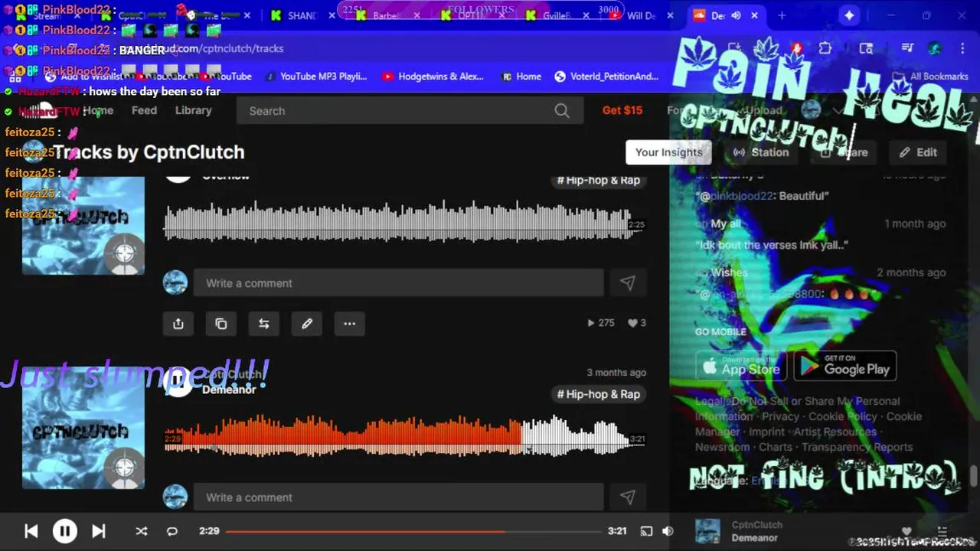Open Chrome three-dot menu

click(x=962, y=48)
